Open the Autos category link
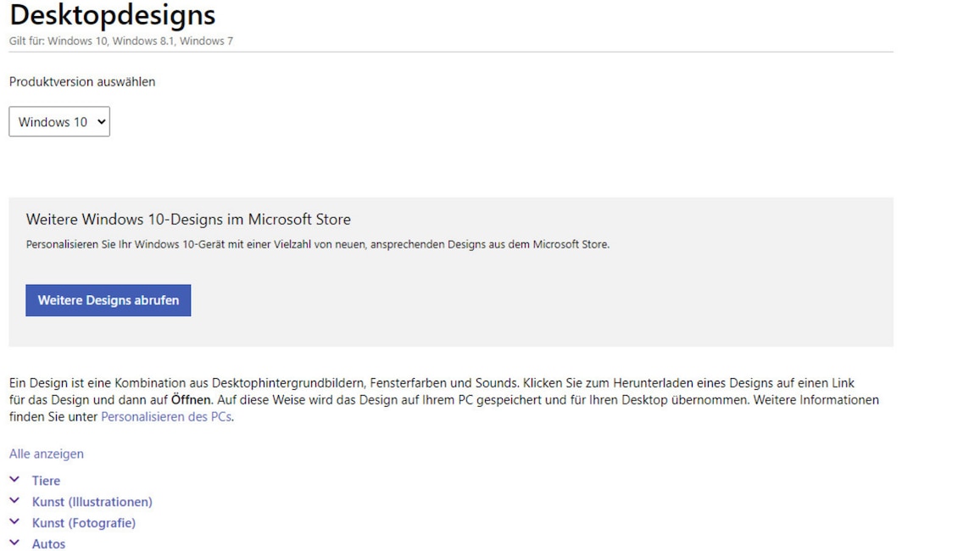The height and width of the screenshot is (551, 980). 49,544
